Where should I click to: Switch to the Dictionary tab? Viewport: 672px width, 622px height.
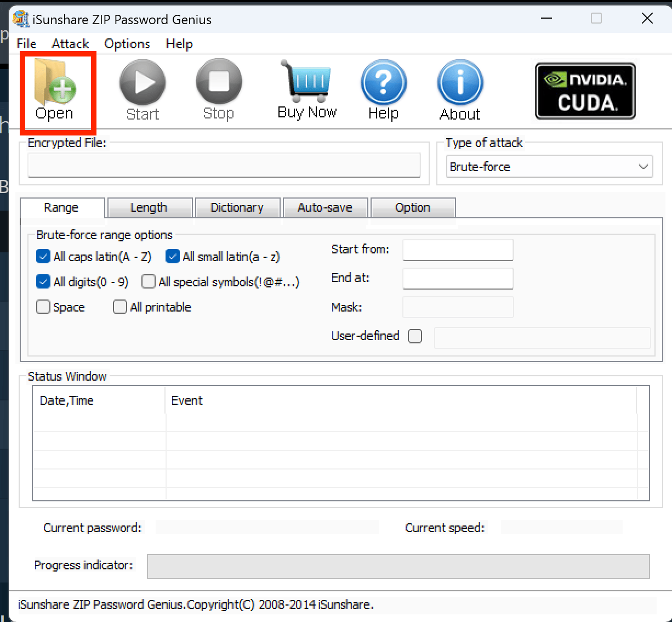(x=237, y=207)
